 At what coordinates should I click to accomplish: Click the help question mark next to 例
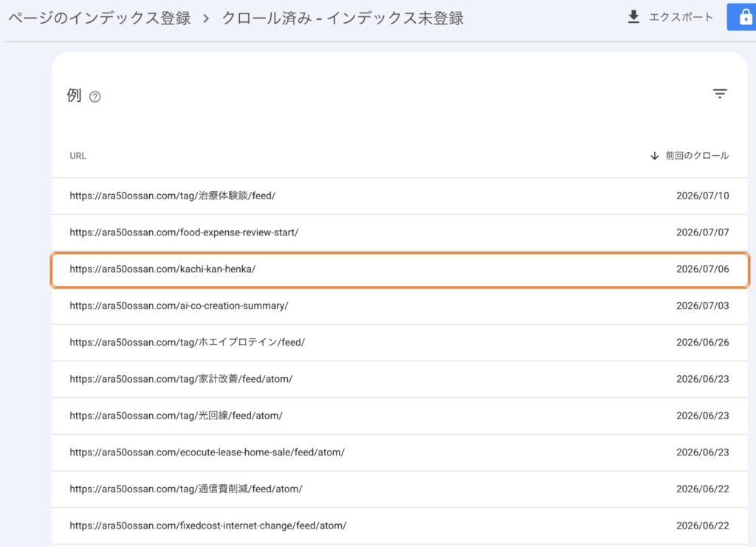tap(95, 97)
